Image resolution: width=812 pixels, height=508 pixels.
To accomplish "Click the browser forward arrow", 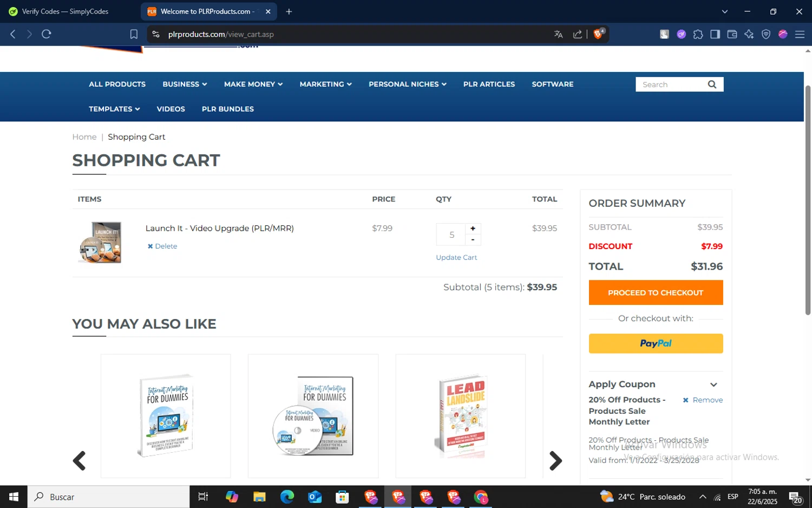I will (x=29, y=34).
